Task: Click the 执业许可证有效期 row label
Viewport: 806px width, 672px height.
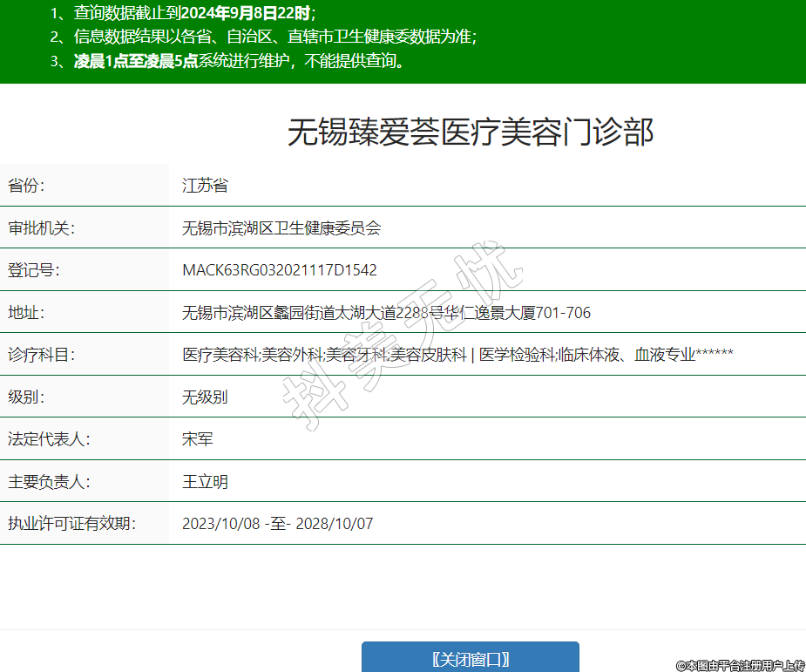Action: pos(72,524)
